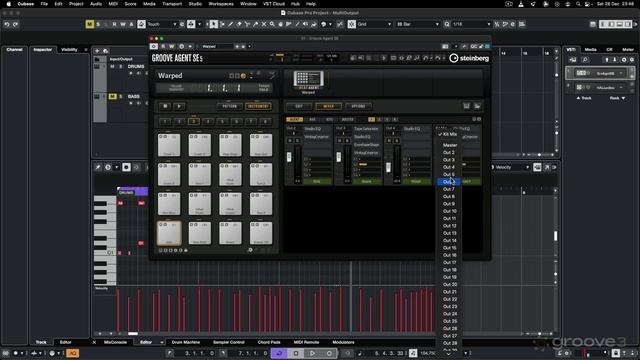The width and height of the screenshot is (640, 360).
Task: Click the Out 3 mixer channel fader
Action: pyautogui.click(x=339, y=157)
